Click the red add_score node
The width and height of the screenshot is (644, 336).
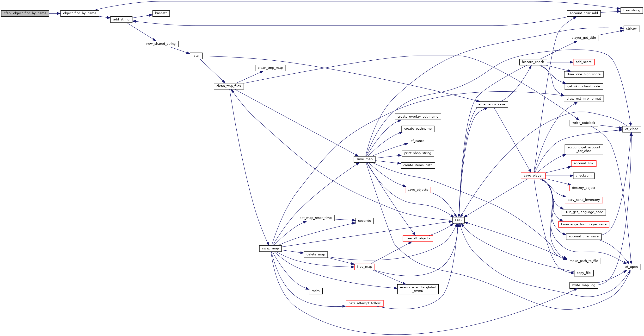[584, 62]
